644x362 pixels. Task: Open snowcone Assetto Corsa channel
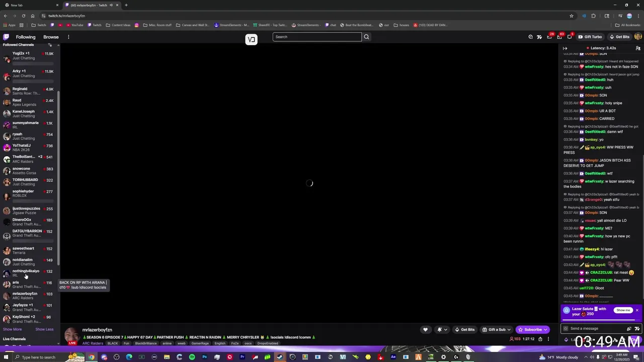(30, 171)
